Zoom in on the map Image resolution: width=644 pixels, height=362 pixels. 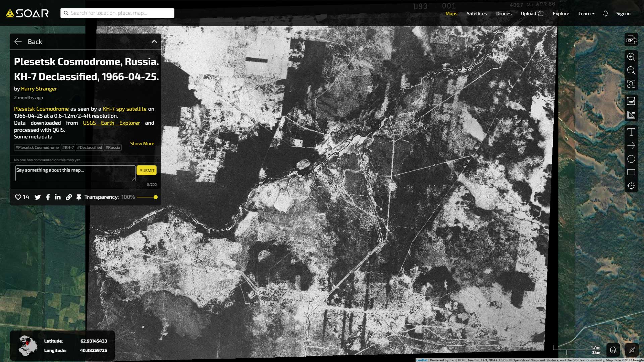click(631, 57)
